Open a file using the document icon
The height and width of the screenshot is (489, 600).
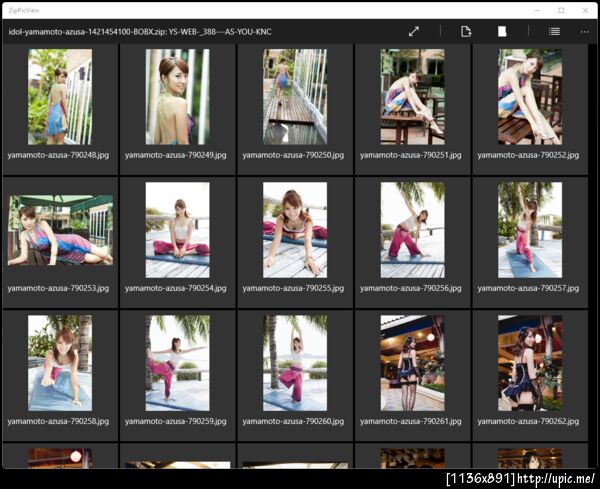466,31
